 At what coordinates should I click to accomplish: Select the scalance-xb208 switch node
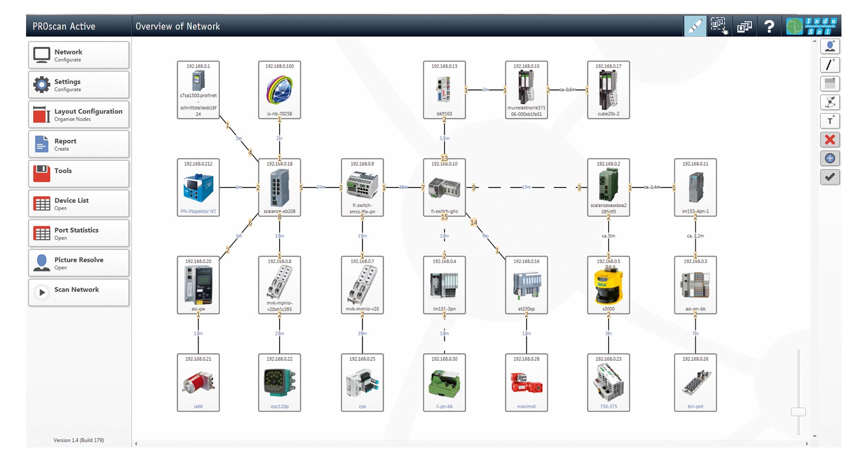tap(279, 187)
